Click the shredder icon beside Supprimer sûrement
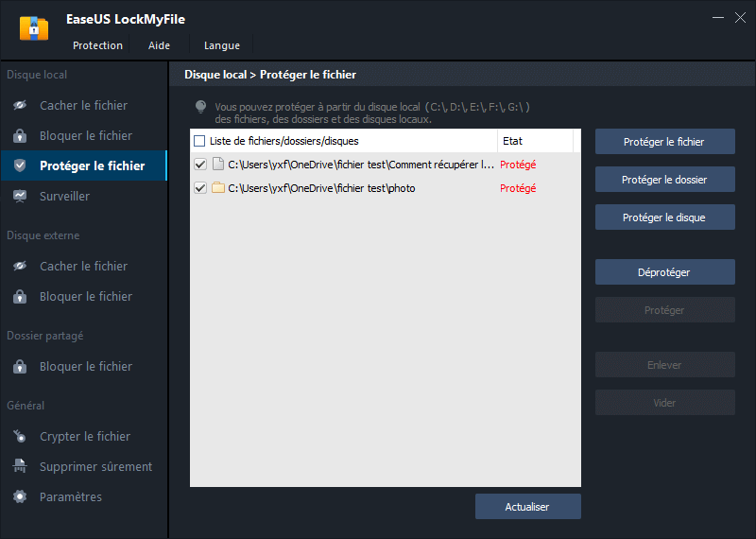 coord(20,466)
